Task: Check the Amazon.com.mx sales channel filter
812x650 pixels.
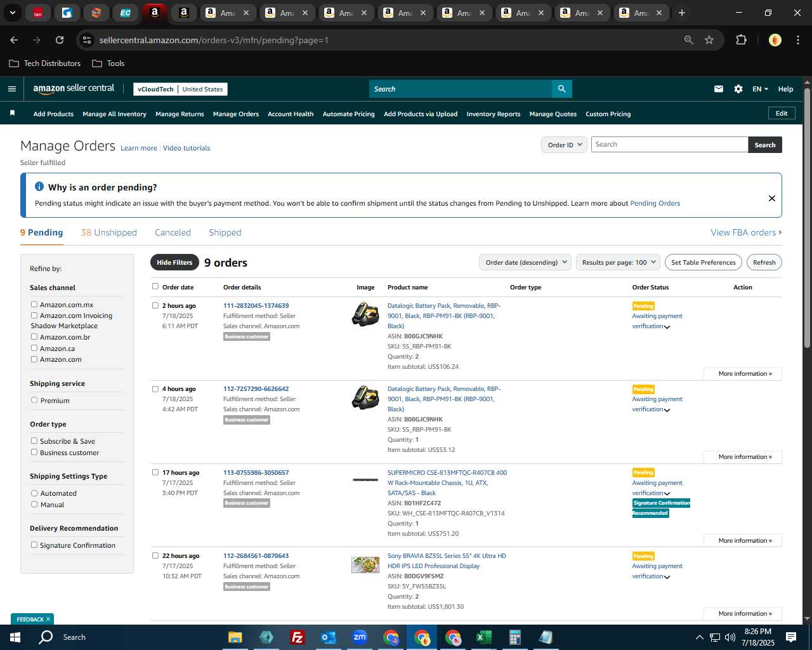Action: click(34, 304)
